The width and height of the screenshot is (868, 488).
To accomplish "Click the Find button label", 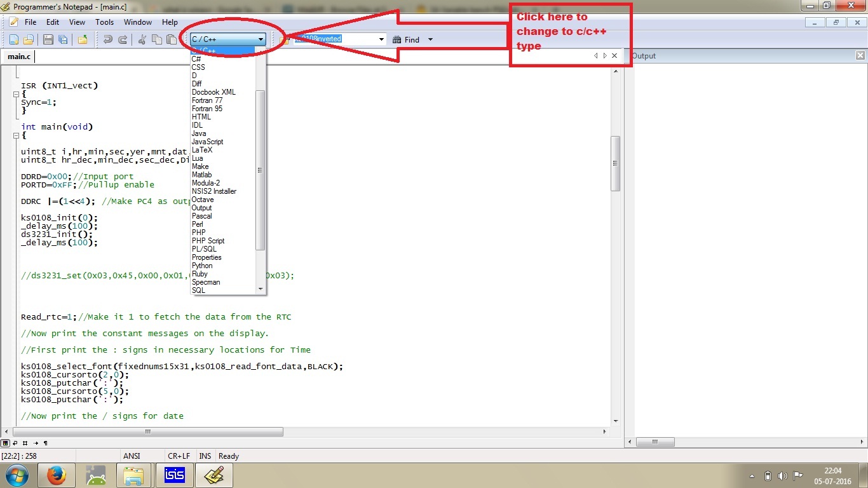I will pyautogui.click(x=412, y=39).
